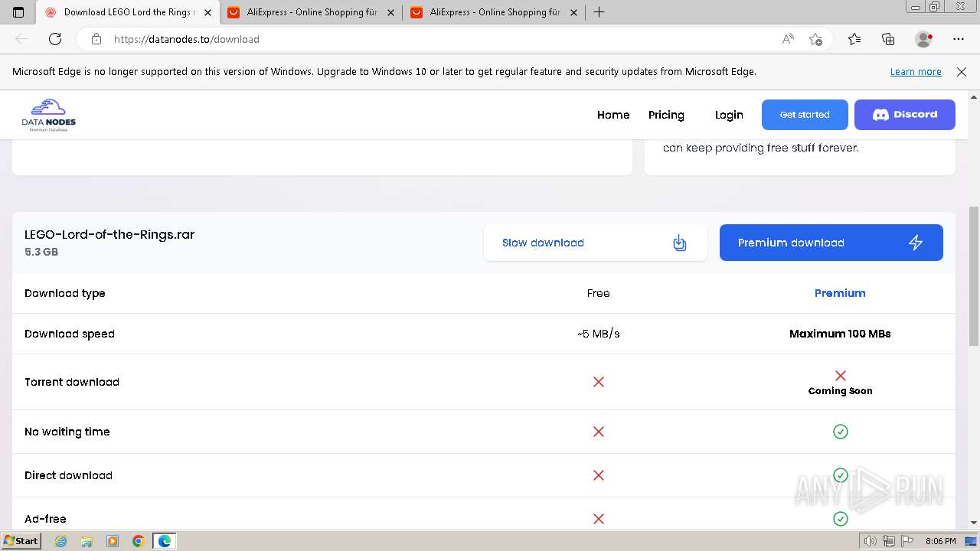Click the Coming Soon label
The width and height of the screenshot is (980, 551).
[840, 391]
